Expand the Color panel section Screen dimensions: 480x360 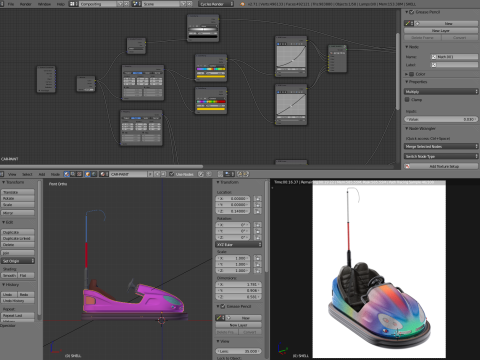pos(407,74)
